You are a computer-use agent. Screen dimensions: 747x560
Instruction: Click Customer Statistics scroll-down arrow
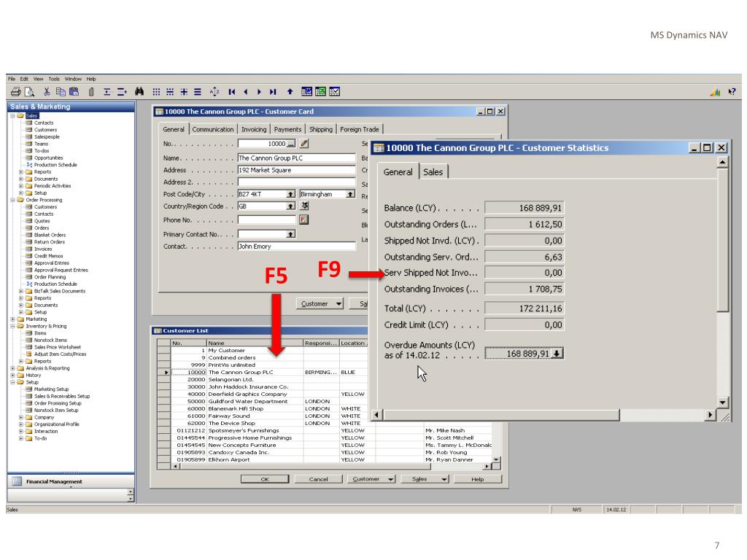coord(723,402)
